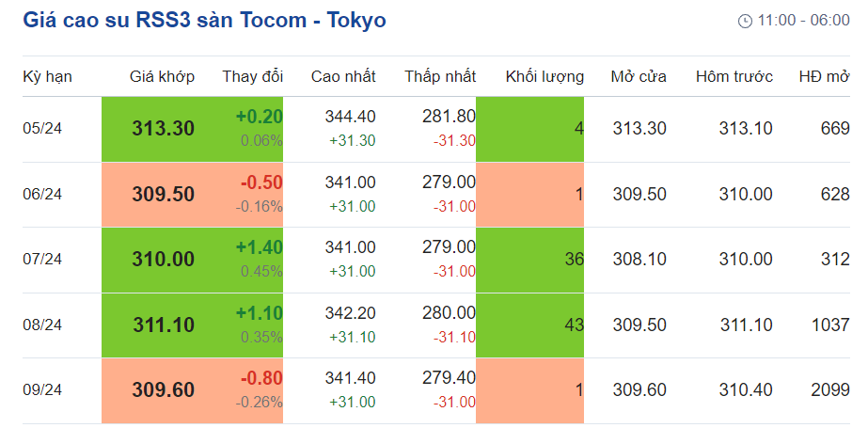Click the highest price 344.40
Viewport: 868px width, 428px height.
350,117
